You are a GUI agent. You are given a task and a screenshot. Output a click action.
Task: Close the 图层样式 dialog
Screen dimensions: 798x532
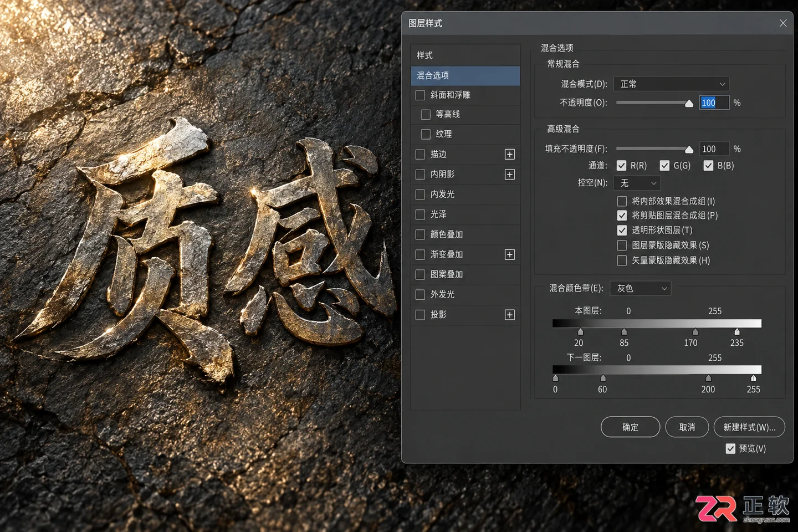click(783, 23)
